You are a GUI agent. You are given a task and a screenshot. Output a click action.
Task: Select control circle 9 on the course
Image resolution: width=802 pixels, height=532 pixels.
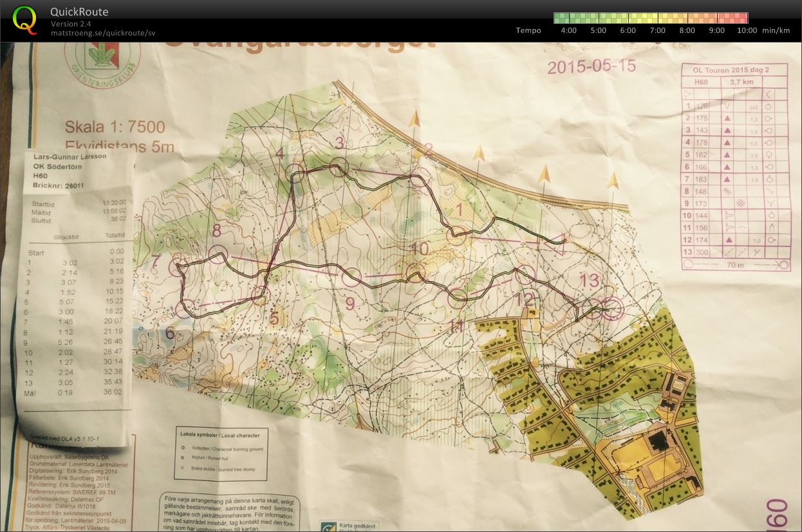click(351, 277)
